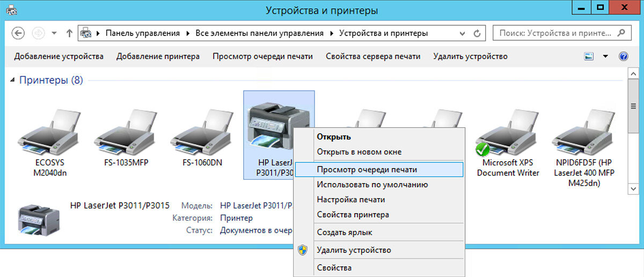
Task: Open the Help question mark icon
Action: click(x=623, y=56)
